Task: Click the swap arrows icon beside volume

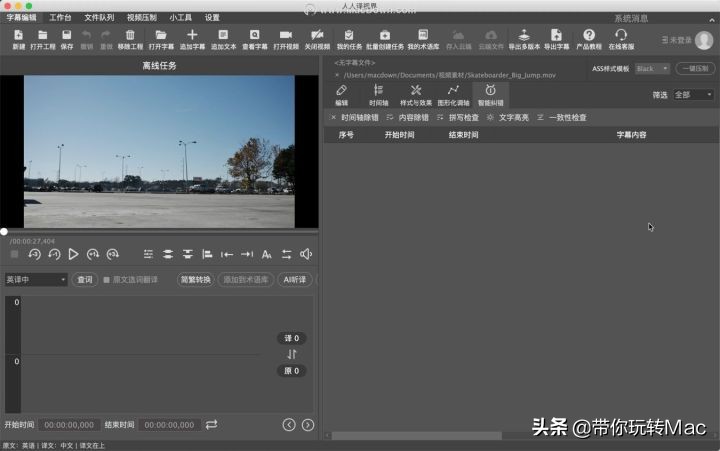Action: [286, 254]
